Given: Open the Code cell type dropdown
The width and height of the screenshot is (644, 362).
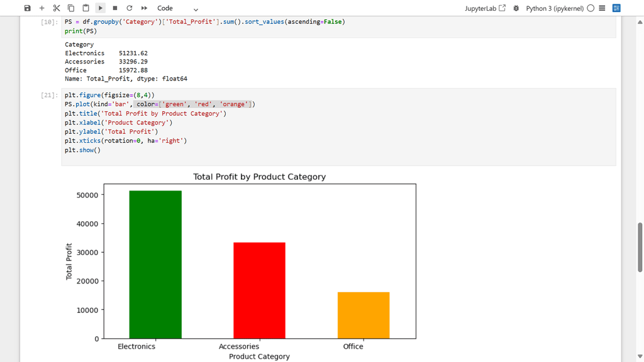Looking at the screenshot, I should pos(177,8).
